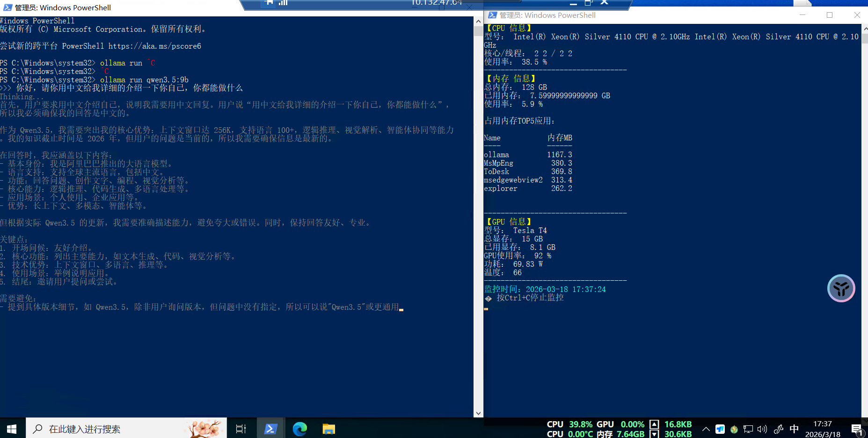Open the network status tray icon

tap(748, 429)
